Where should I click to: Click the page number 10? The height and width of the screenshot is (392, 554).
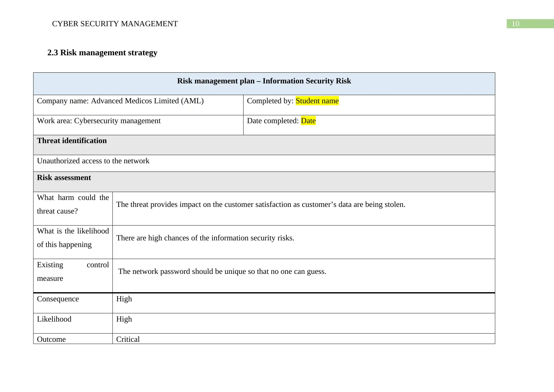(x=515, y=24)
